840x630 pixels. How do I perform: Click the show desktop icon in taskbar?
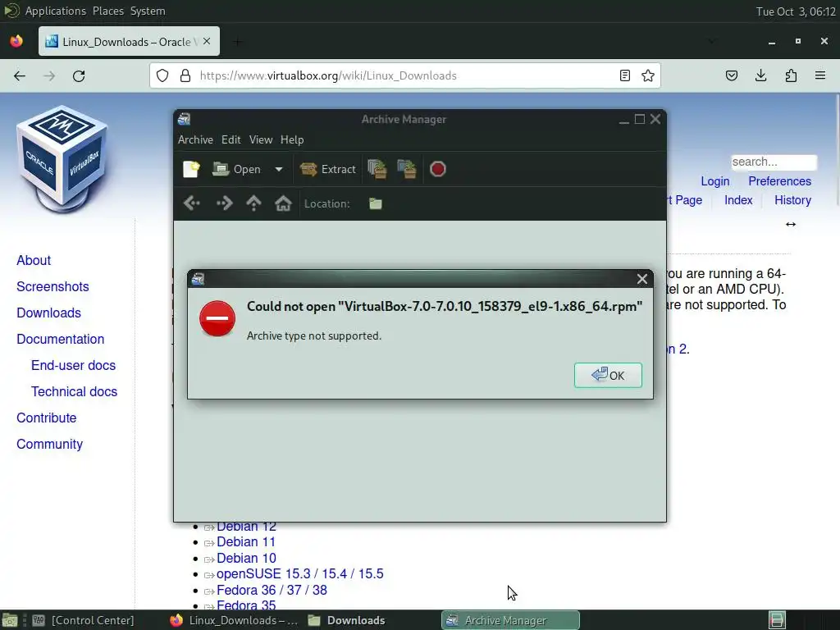pos(10,620)
